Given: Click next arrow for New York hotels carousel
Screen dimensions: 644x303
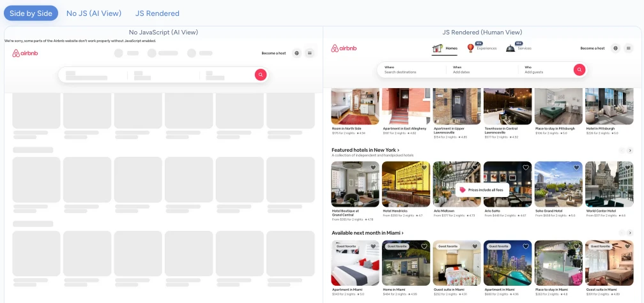Looking at the screenshot, I should pyautogui.click(x=630, y=151).
